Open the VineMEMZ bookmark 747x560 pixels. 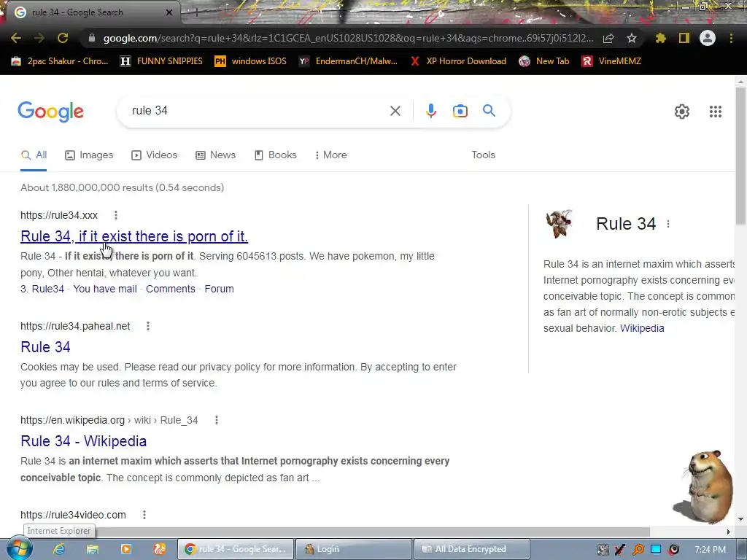[x=611, y=61]
